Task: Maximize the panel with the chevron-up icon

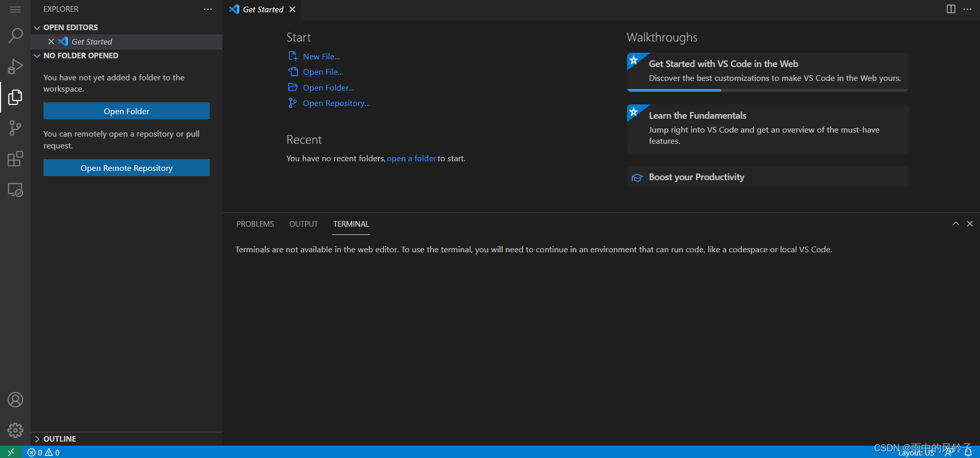Action: pos(955,224)
